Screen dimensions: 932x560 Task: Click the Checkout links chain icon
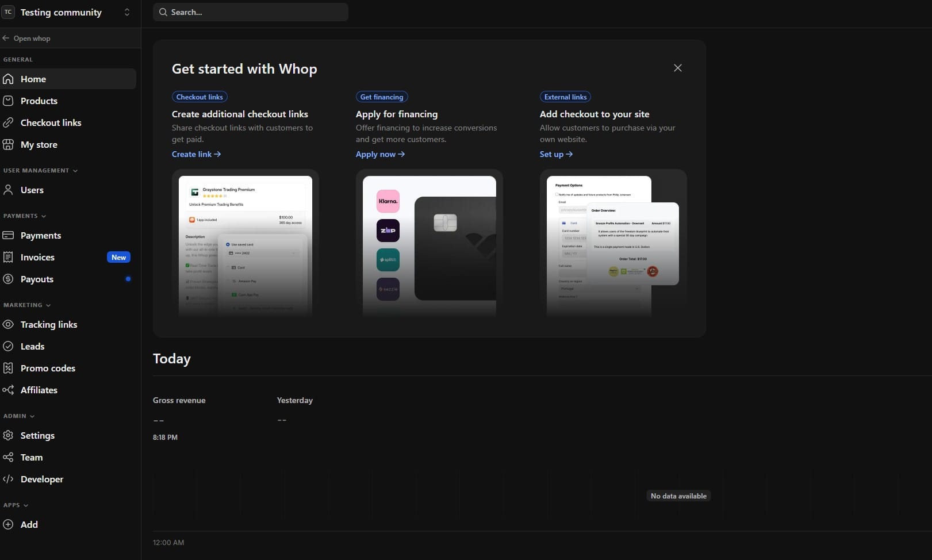pyautogui.click(x=8, y=122)
